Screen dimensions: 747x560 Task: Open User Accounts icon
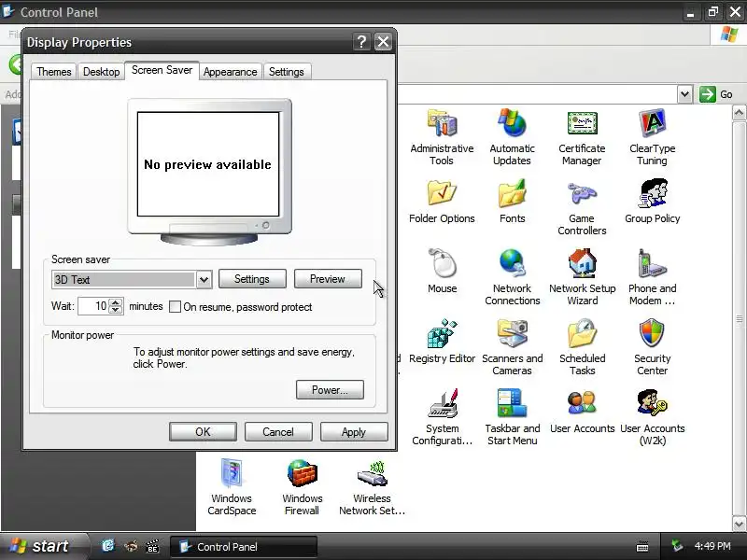(x=582, y=403)
